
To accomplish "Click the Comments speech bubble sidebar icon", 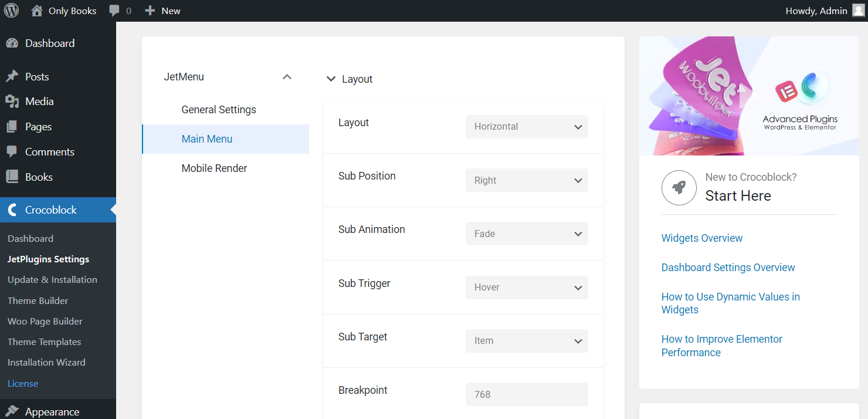I will (12, 152).
